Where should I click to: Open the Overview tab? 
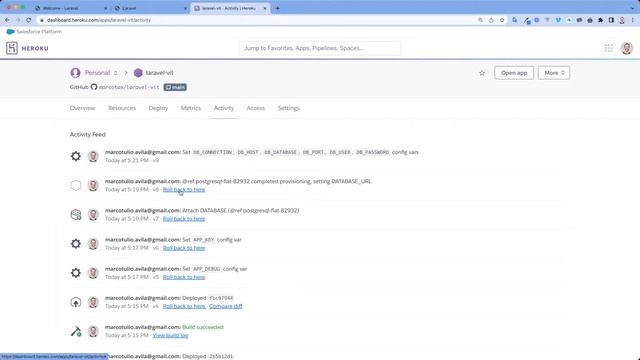(82, 108)
